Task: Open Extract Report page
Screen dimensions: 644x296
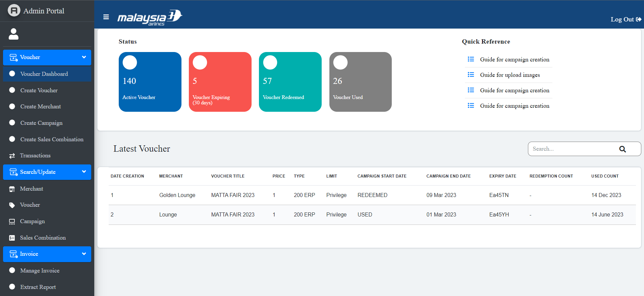Action: coord(47,287)
